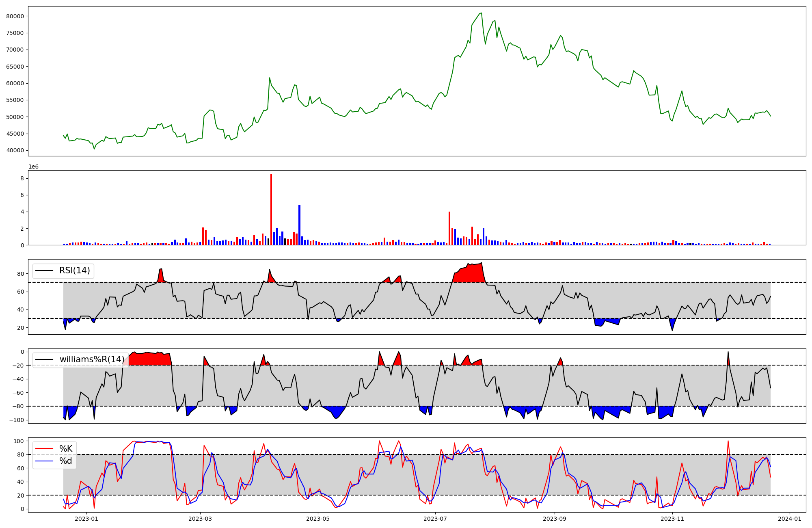812x528 pixels.
Task: Click the blue %d legend line swatch
Action: (x=44, y=461)
